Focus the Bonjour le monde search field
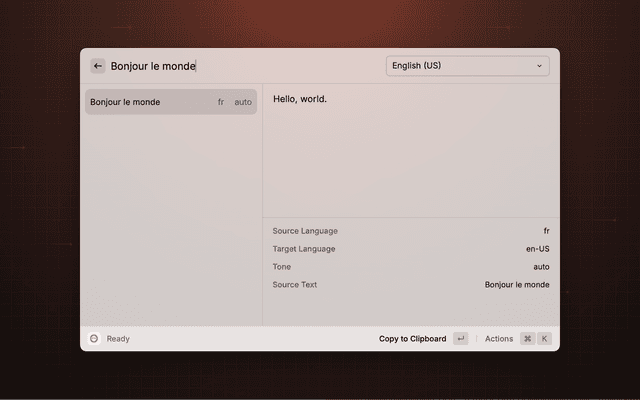This screenshot has height=400, width=640. tap(240, 66)
